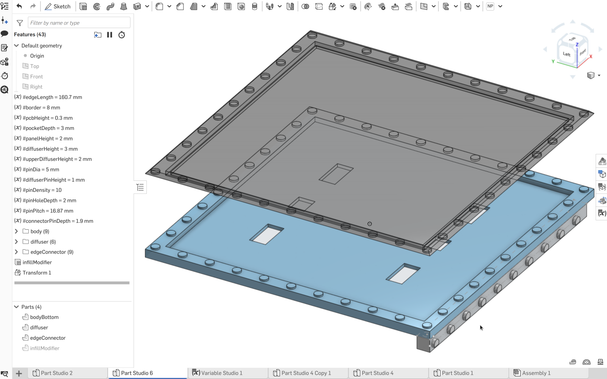The height and width of the screenshot is (379, 607).
Task: Open dropdown next to Draft tool
Action: pos(203,6)
